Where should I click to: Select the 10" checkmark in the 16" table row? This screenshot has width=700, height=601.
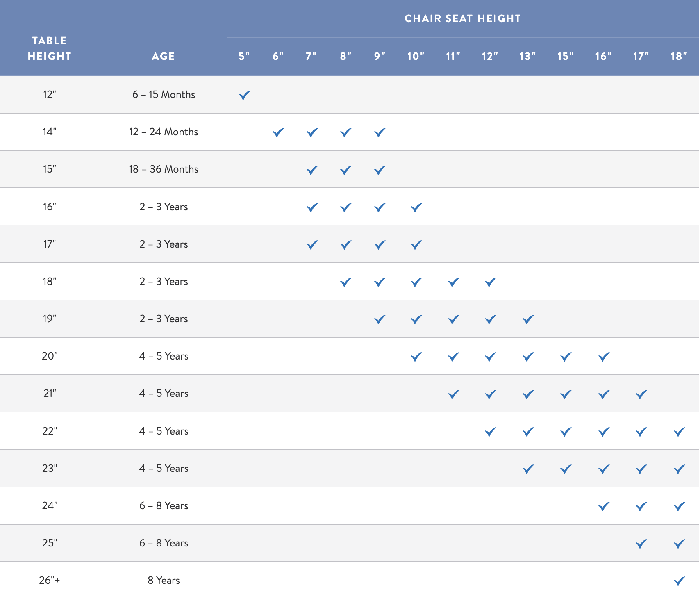415,207
